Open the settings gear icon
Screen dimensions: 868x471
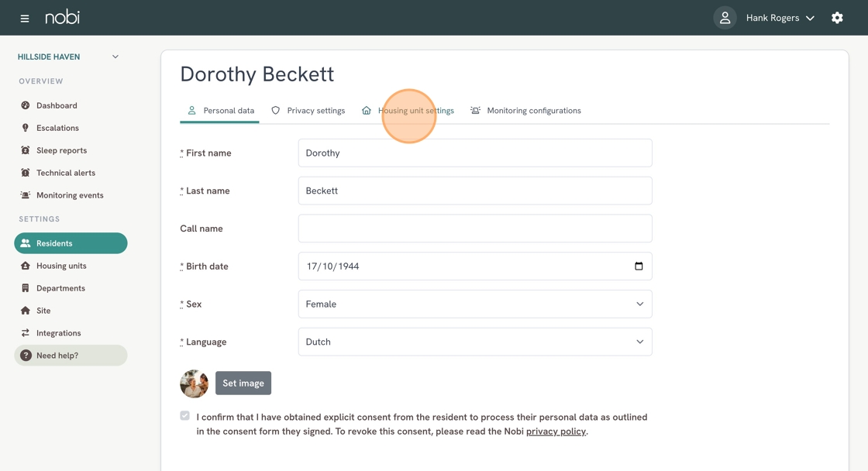837,18
